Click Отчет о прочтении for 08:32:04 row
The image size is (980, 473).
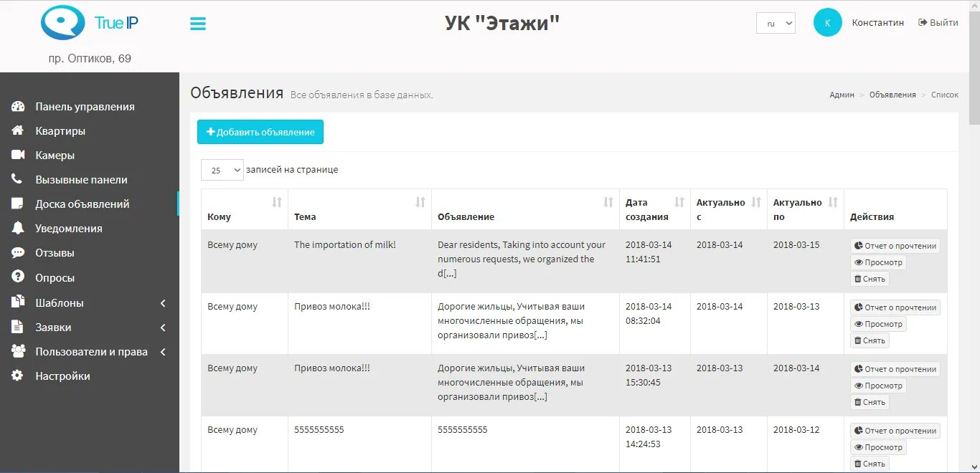[x=895, y=307]
